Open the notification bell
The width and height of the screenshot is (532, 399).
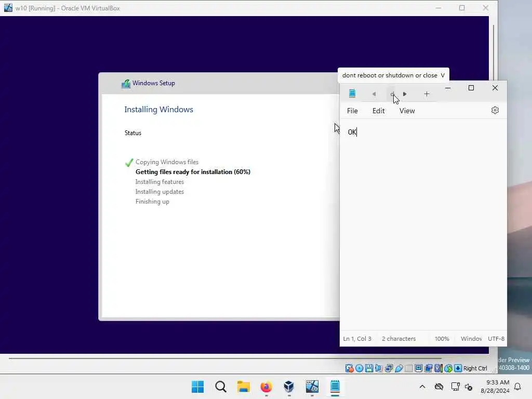point(518,387)
